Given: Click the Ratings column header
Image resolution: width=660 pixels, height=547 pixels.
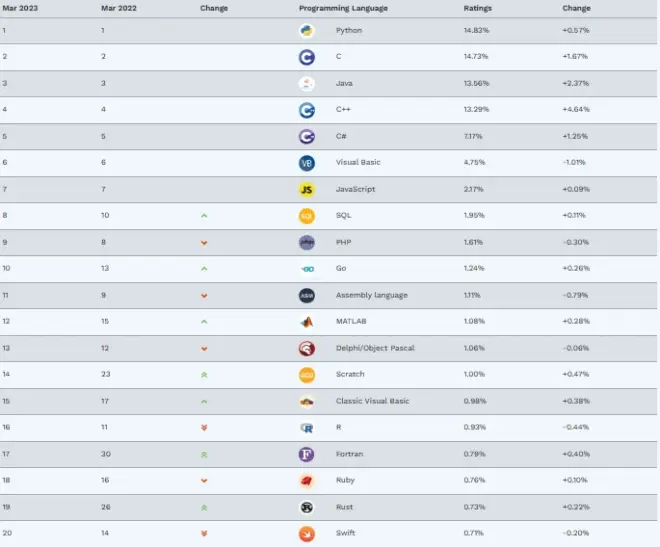Looking at the screenshot, I should [477, 8].
